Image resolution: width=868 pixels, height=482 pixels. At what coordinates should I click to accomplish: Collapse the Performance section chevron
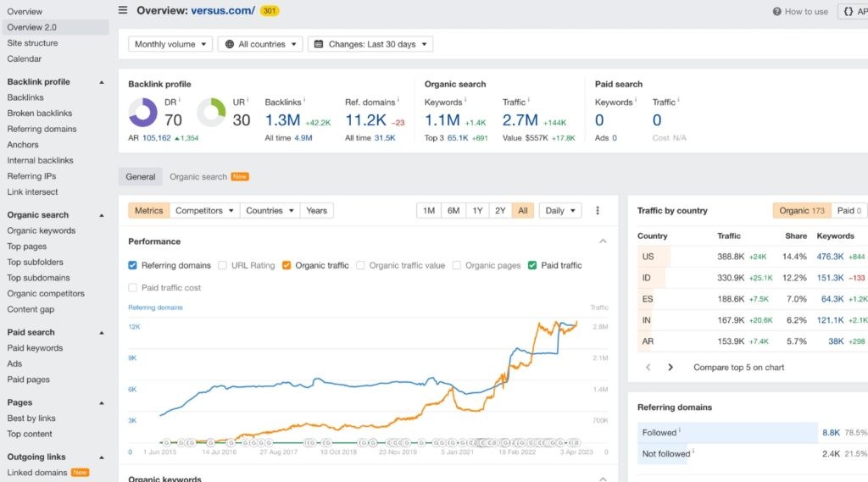pos(603,241)
